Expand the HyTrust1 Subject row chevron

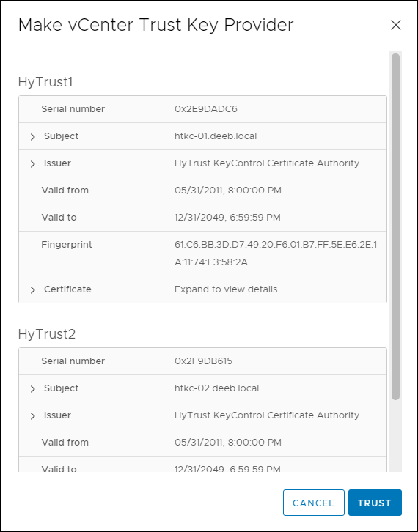32,137
